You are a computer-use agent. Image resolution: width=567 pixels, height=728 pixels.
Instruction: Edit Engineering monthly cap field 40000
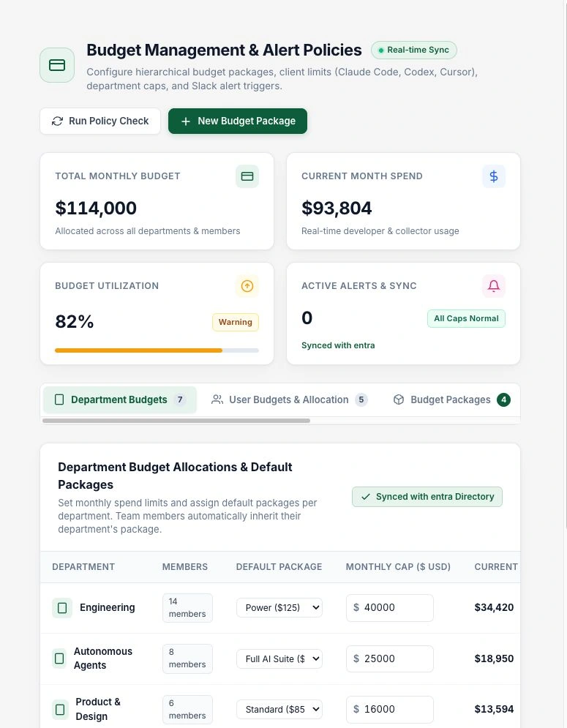coord(390,608)
